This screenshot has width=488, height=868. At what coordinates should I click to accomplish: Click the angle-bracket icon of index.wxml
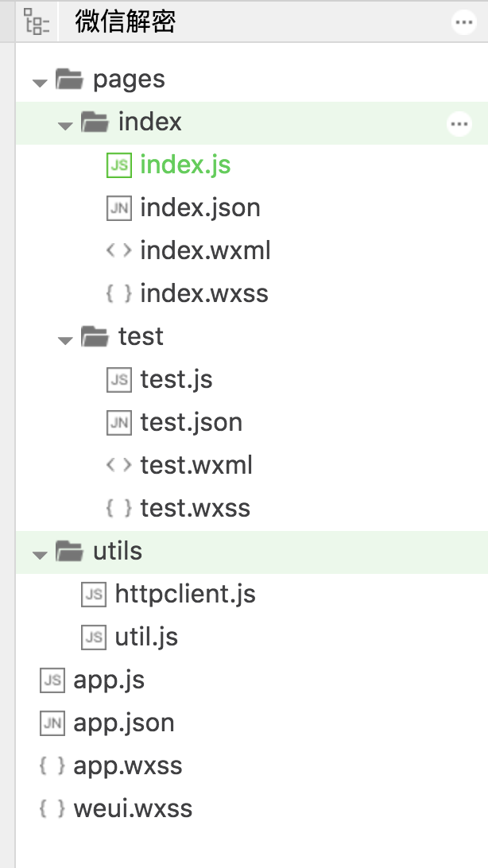click(119, 250)
